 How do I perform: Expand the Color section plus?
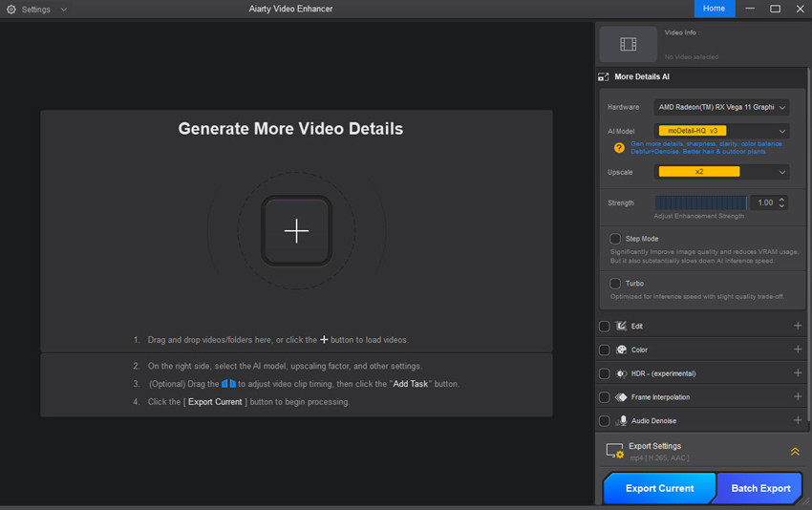[798, 350]
